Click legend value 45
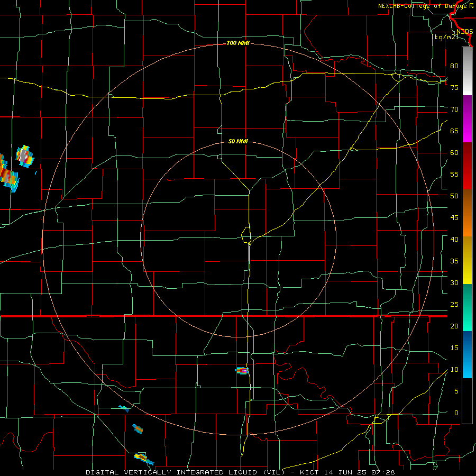The width and height of the screenshot is (476, 476). [x=454, y=218]
